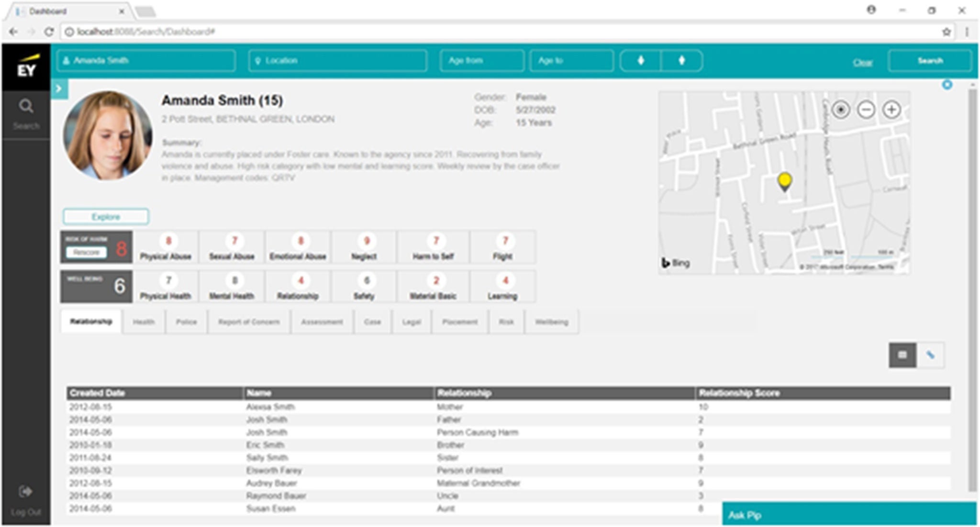Image resolution: width=980 pixels, height=527 pixels.
Task: Click the Age from input field
Action: pyautogui.click(x=481, y=61)
